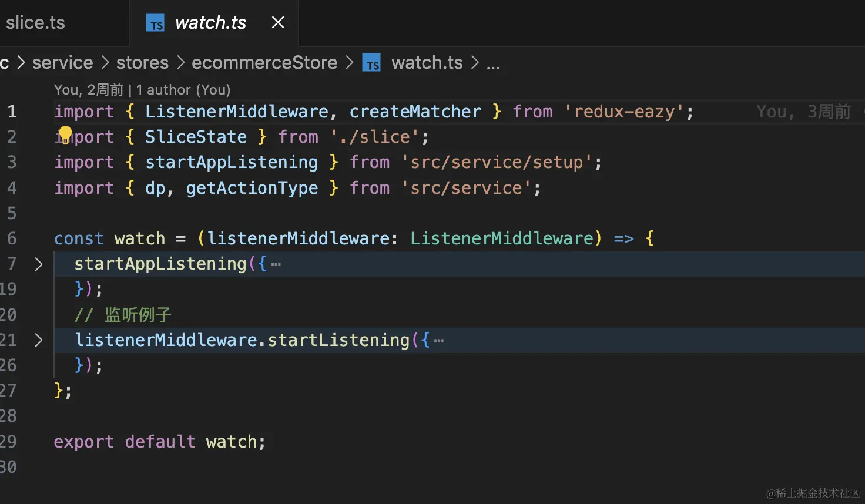Click the './slice' import path
This screenshot has height=504, width=865.
(x=374, y=137)
